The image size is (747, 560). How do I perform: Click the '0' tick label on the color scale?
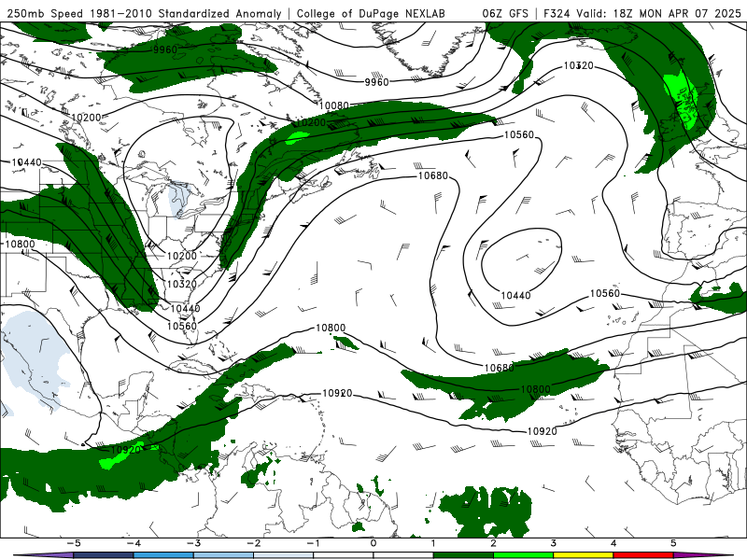373,543
